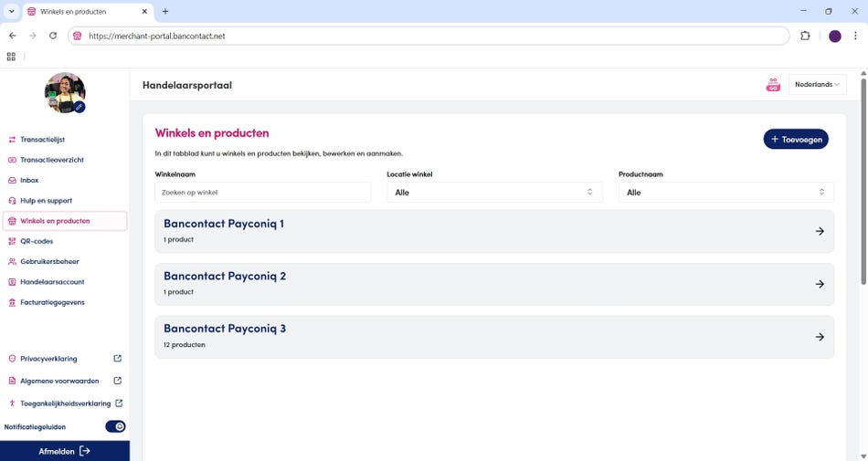Viewport: 868px width, 461px height.
Task: Open Bancontact Payconiq 1 store card
Action: click(x=494, y=231)
